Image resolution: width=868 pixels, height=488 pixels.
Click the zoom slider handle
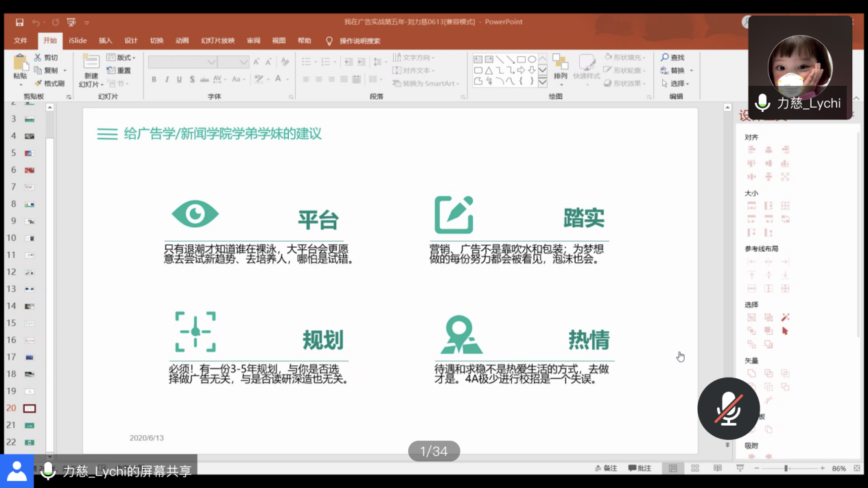786,468
